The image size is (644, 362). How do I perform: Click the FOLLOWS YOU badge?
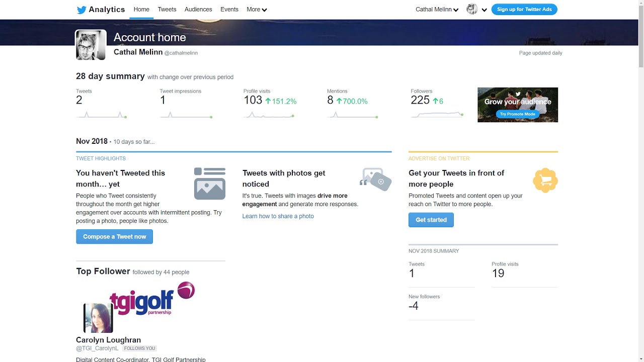tap(139, 348)
